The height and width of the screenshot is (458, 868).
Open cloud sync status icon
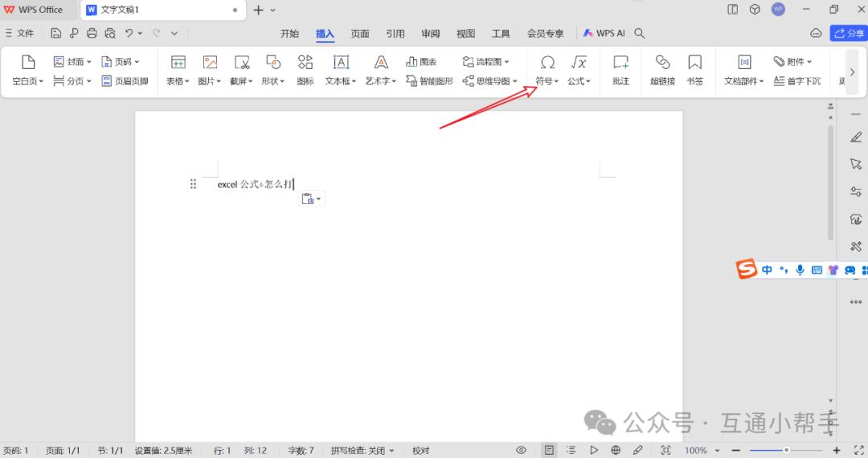[x=816, y=33]
